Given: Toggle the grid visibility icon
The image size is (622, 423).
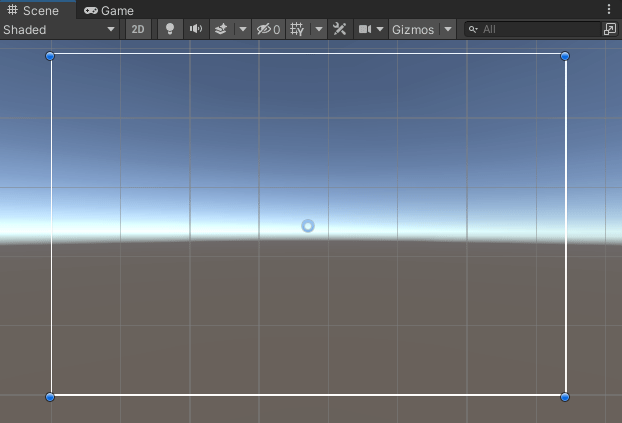Looking at the screenshot, I should pyautogui.click(x=297, y=30).
